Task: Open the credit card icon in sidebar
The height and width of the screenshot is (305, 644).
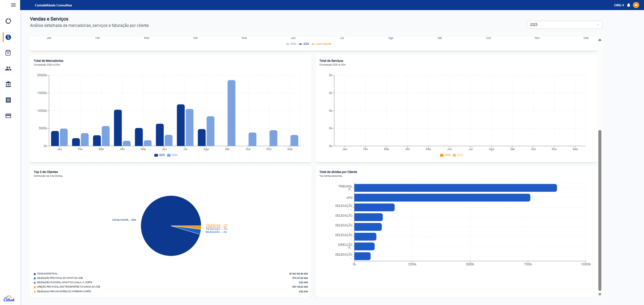Action: tap(8, 116)
